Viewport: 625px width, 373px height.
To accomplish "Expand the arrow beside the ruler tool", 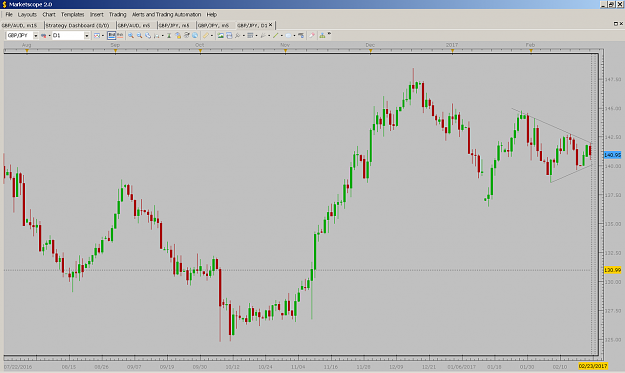I will (212, 35).
